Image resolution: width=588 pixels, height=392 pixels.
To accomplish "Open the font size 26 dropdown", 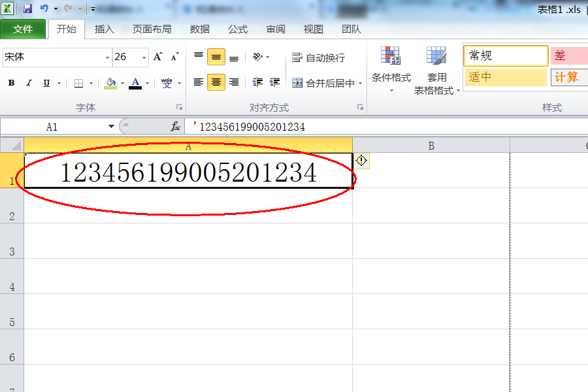I will point(144,57).
